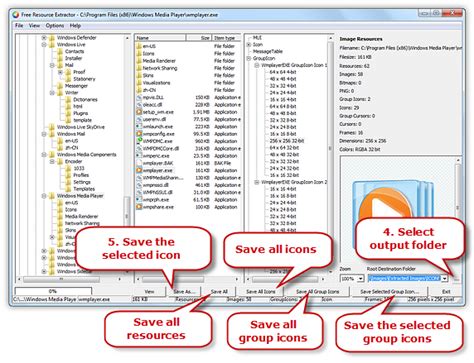
Task: Select the userenv.dll file row
Action: pyautogui.click(x=188, y=119)
